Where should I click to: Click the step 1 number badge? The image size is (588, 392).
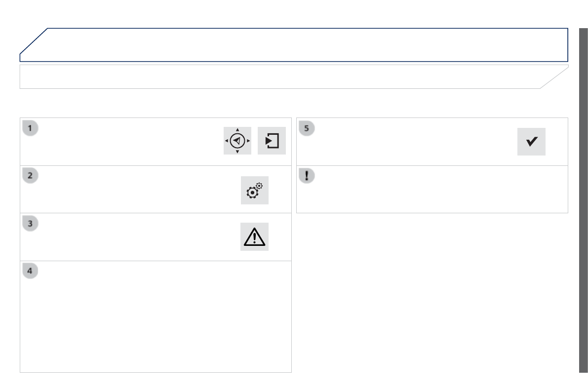pos(31,128)
